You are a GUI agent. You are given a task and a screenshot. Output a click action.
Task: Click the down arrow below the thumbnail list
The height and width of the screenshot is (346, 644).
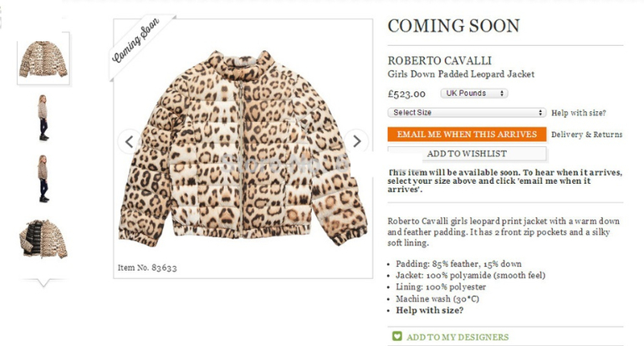coord(43,282)
